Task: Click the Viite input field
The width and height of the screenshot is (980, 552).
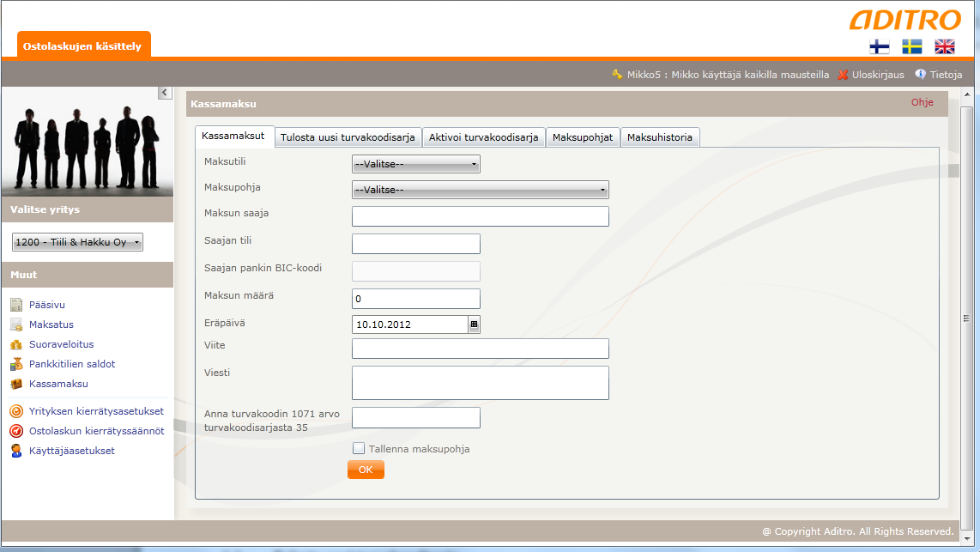Action: (480, 349)
